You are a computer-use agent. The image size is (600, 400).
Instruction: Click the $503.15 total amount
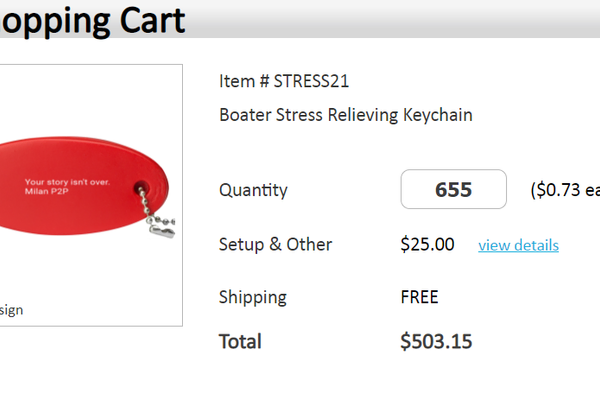point(436,342)
